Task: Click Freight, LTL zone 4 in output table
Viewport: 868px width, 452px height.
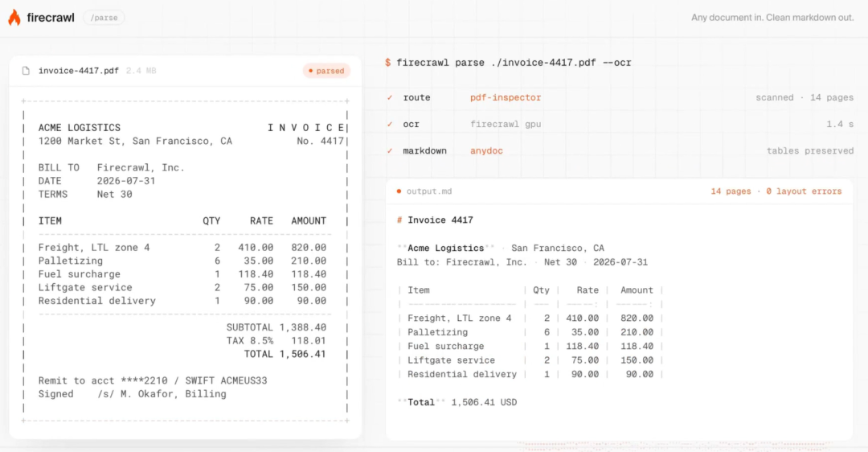Action: point(460,318)
